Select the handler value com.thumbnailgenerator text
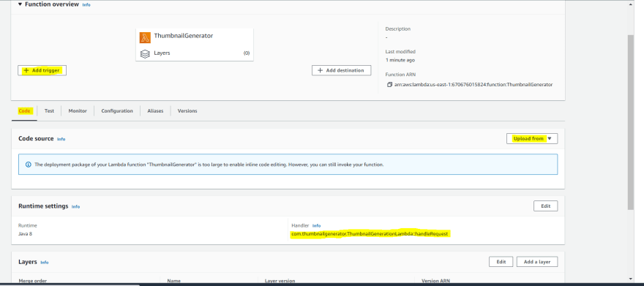This screenshot has width=644, height=286. pos(370,234)
